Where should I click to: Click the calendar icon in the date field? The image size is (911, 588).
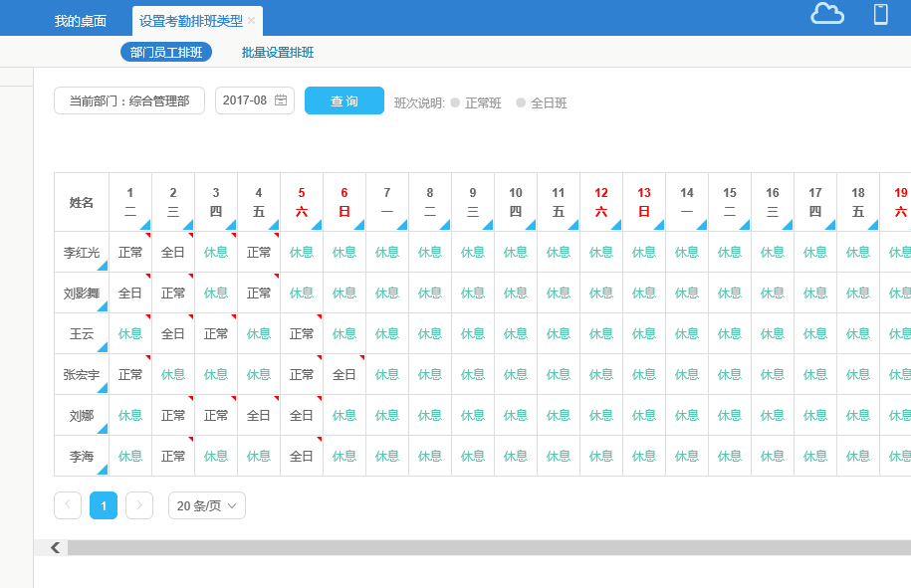pos(281,100)
